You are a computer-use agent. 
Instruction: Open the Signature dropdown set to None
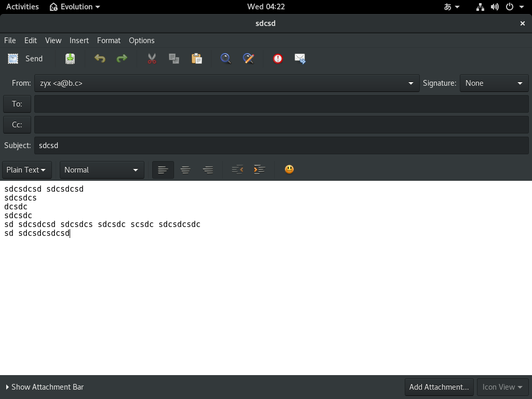click(x=494, y=83)
